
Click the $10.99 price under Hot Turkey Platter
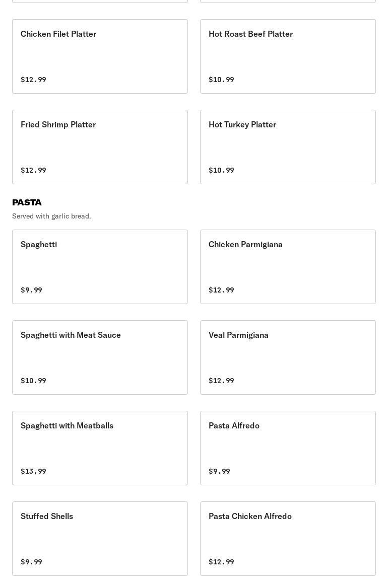[221, 170]
